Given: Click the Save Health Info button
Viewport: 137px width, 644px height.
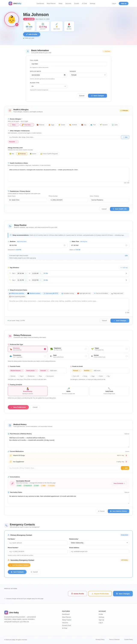Looking at the screenshot, I should pos(119,209).
